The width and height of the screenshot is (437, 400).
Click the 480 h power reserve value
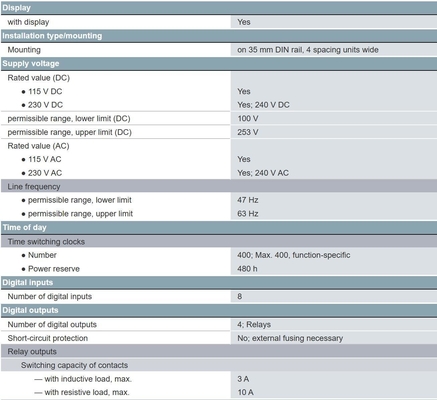[x=247, y=269]
